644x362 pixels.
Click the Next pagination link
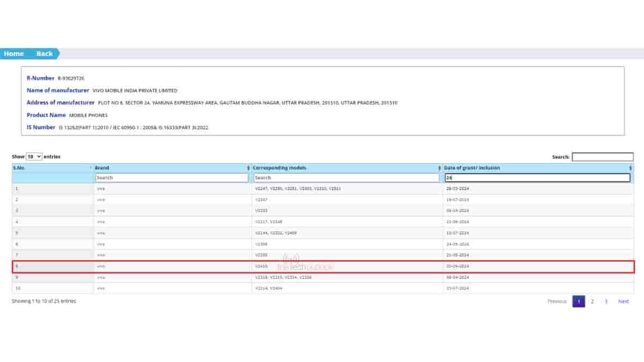click(623, 301)
